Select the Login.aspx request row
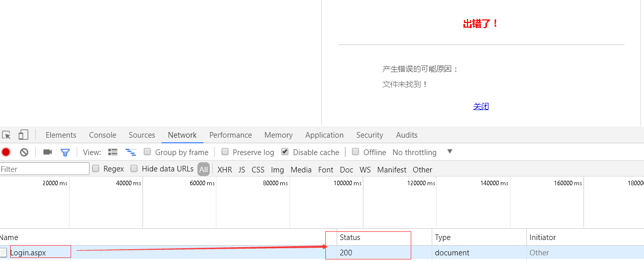The height and width of the screenshot is (261, 644). click(28, 253)
